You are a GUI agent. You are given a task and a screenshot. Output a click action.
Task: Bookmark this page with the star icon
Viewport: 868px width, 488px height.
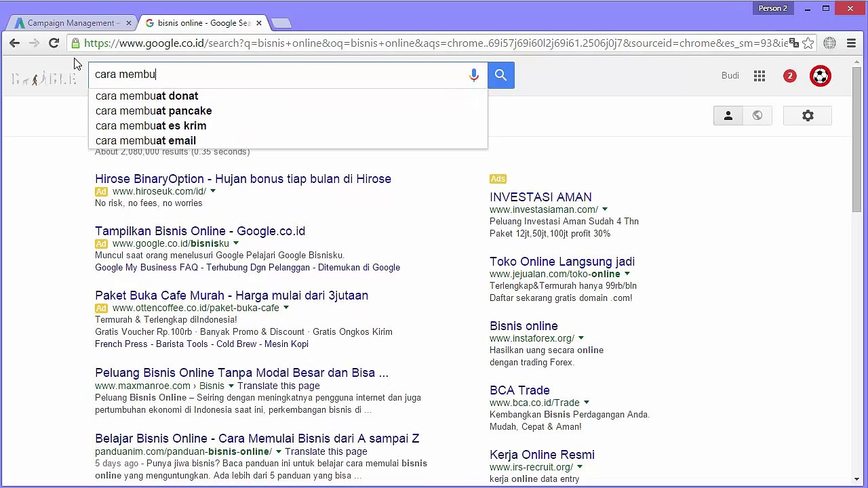point(808,43)
